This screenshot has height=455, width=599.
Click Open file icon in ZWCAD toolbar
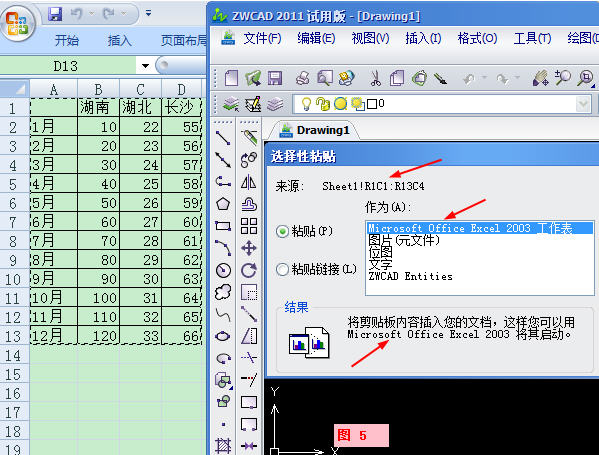click(x=253, y=78)
